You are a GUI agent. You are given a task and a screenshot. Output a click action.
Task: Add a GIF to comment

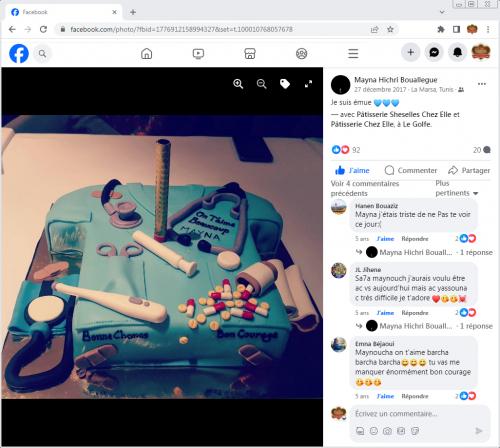(x=401, y=431)
